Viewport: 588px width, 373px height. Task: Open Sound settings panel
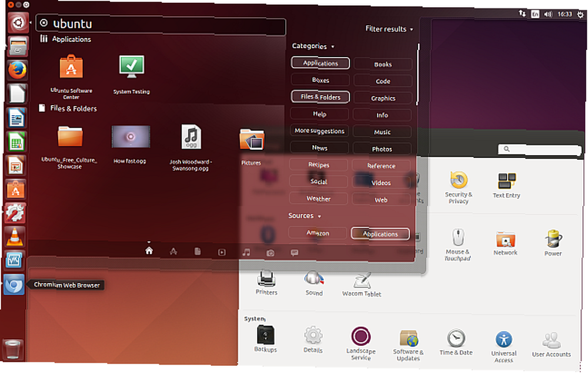(x=314, y=284)
